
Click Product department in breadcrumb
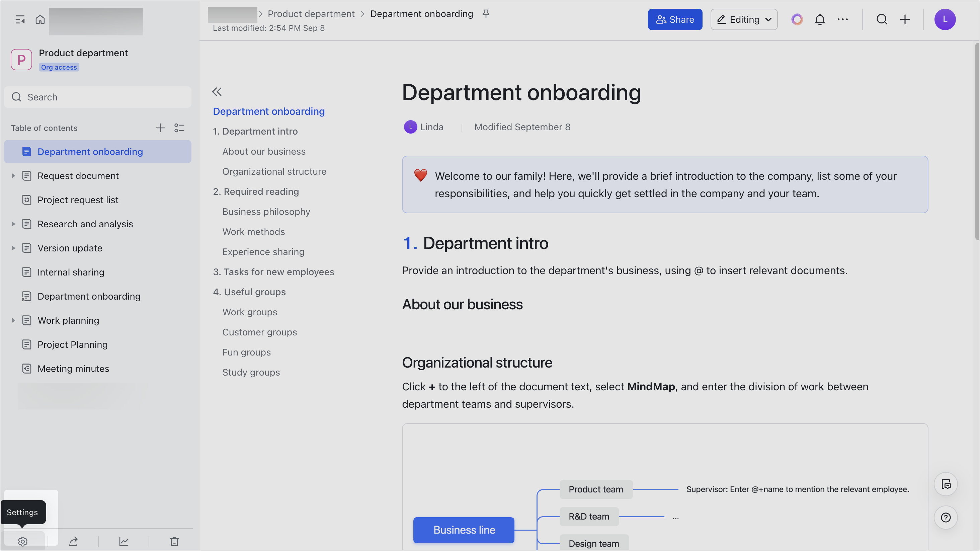[311, 14]
